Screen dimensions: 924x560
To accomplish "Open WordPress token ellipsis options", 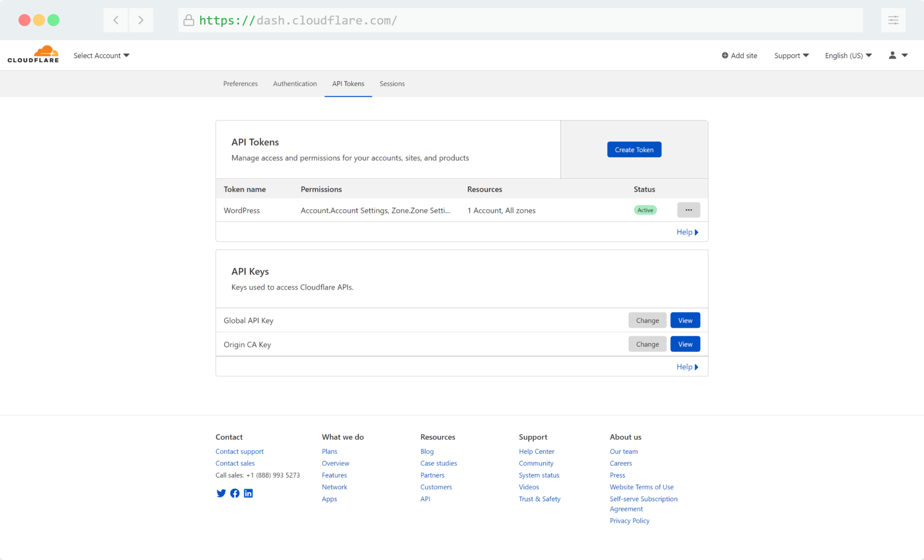I will coord(688,210).
